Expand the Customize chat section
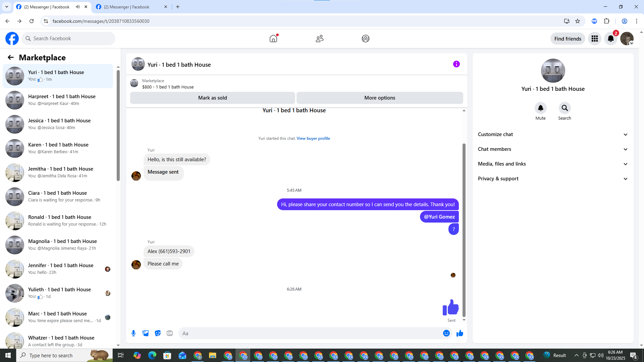The height and width of the screenshot is (362, 644). point(552,134)
